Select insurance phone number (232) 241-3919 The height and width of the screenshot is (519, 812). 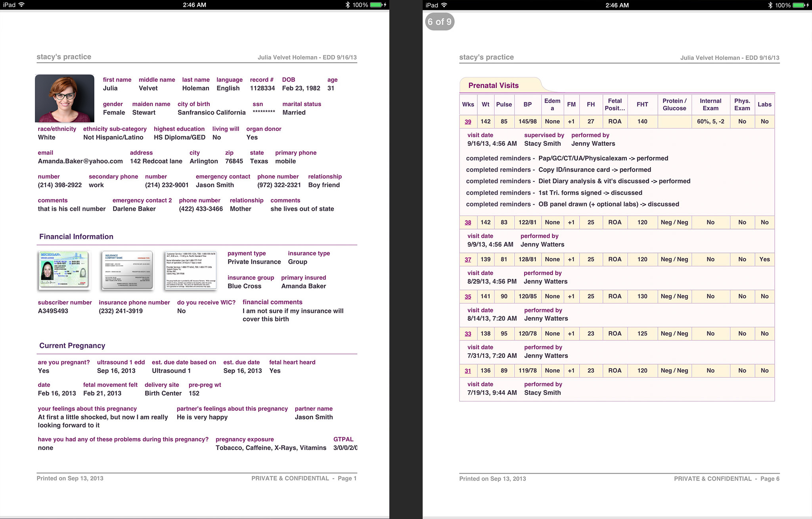click(x=121, y=311)
